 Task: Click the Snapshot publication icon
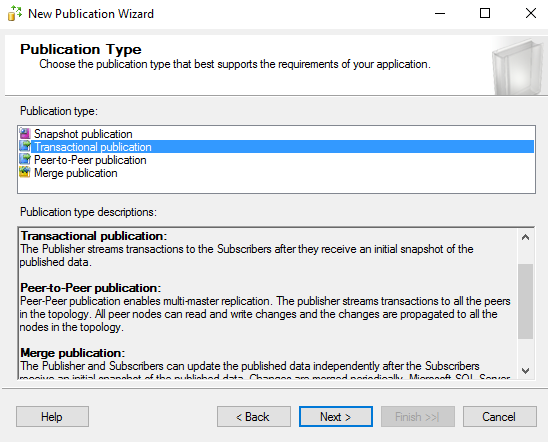[x=25, y=133]
